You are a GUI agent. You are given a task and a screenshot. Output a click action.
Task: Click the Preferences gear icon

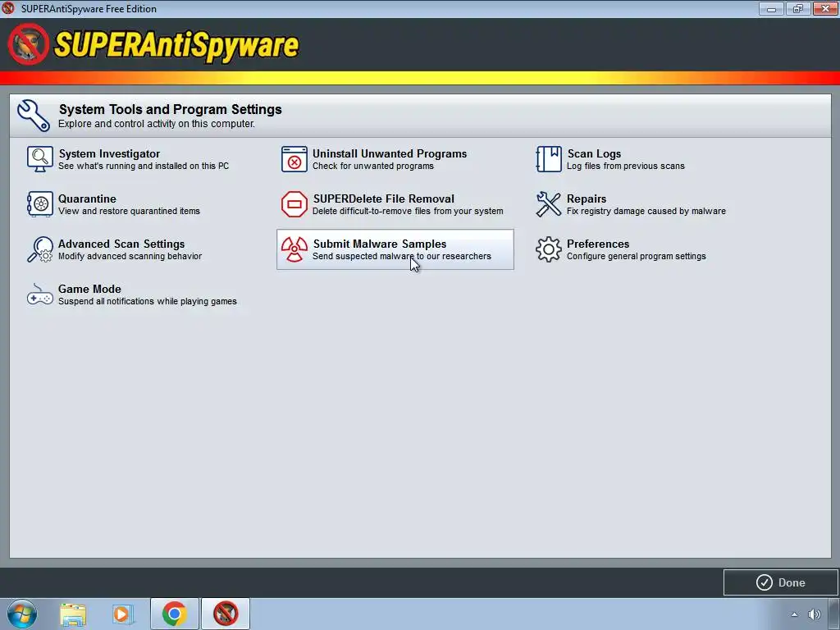point(549,249)
